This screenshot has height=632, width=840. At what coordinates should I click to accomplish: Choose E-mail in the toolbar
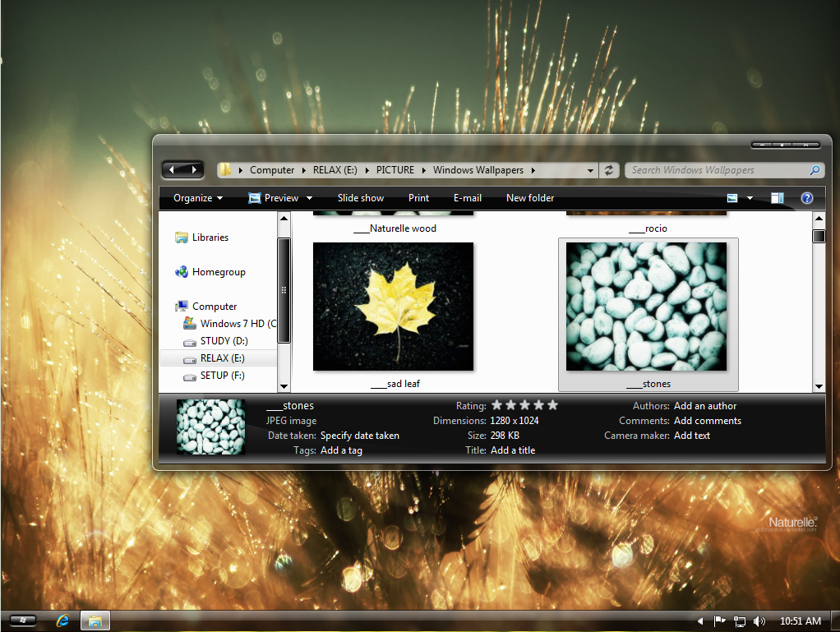coord(467,198)
